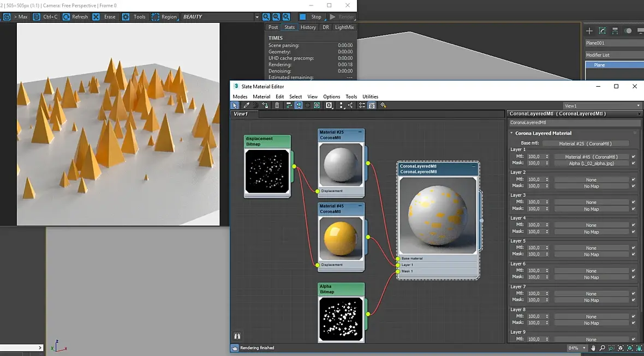This screenshot has width=644, height=356.
Task: Disable Layer 1 Mtl checkbox
Action: point(634,156)
